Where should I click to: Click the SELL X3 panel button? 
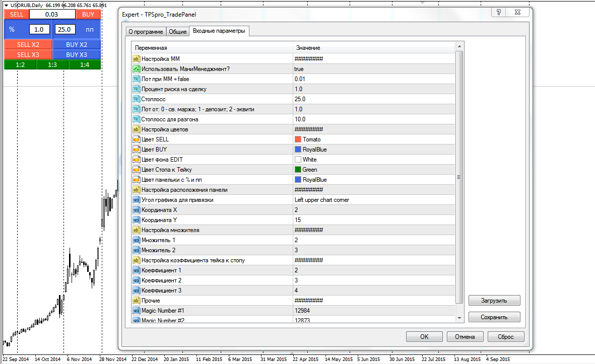click(28, 54)
